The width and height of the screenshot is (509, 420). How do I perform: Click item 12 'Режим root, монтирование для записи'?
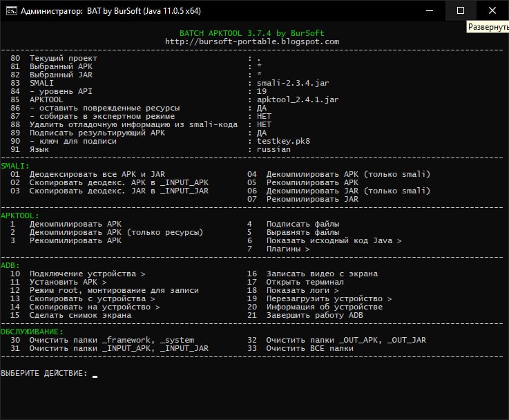(x=104, y=291)
